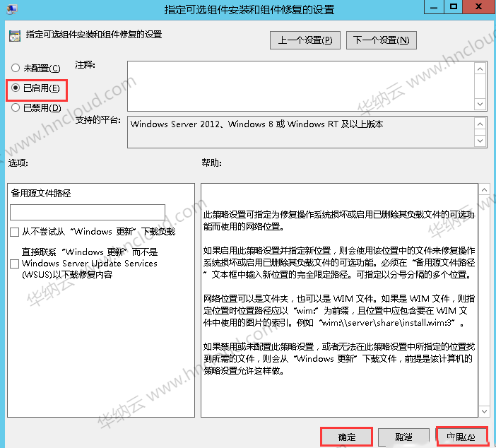496x448 pixels.
Task: Click help paragraph starting 如果禁用或未配置
Action: click(x=338, y=359)
